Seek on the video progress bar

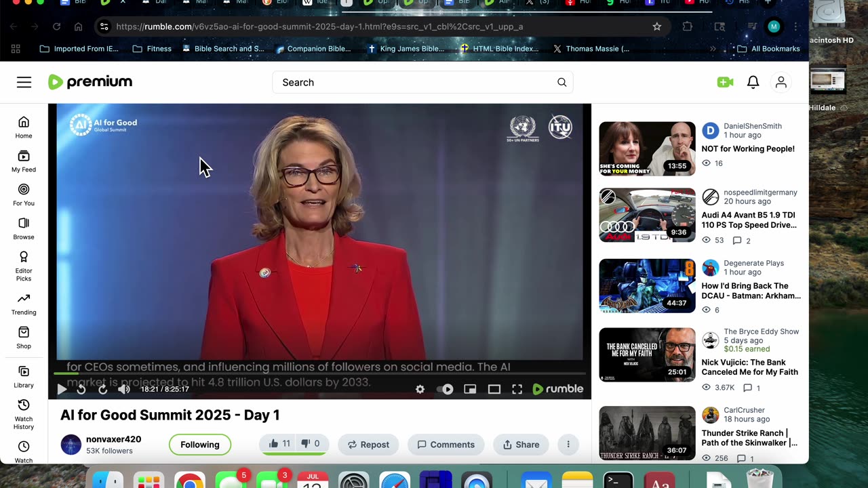319,373
